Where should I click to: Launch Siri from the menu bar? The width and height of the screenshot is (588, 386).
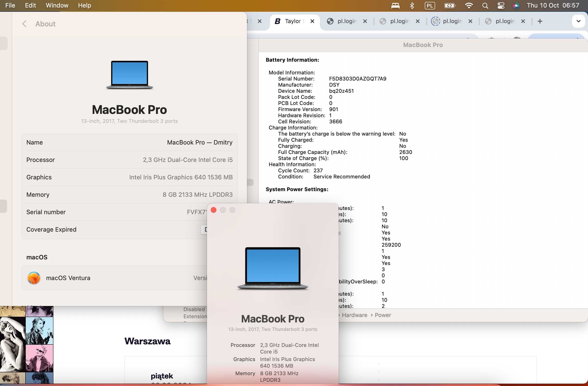[x=516, y=5]
